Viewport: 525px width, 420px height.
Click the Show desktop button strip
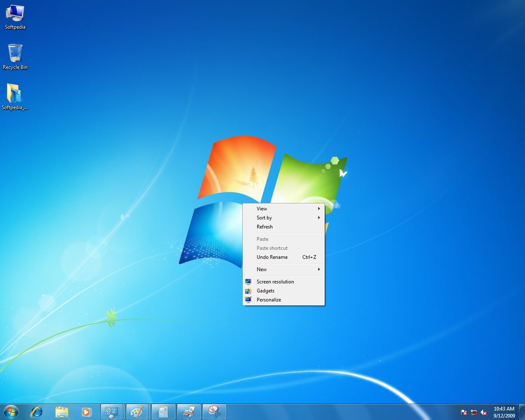tap(521, 412)
